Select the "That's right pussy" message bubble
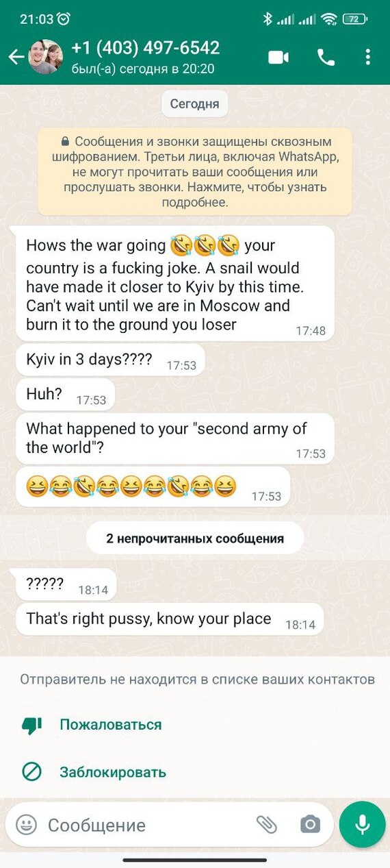Screen dimensions: 390x868 170,619
